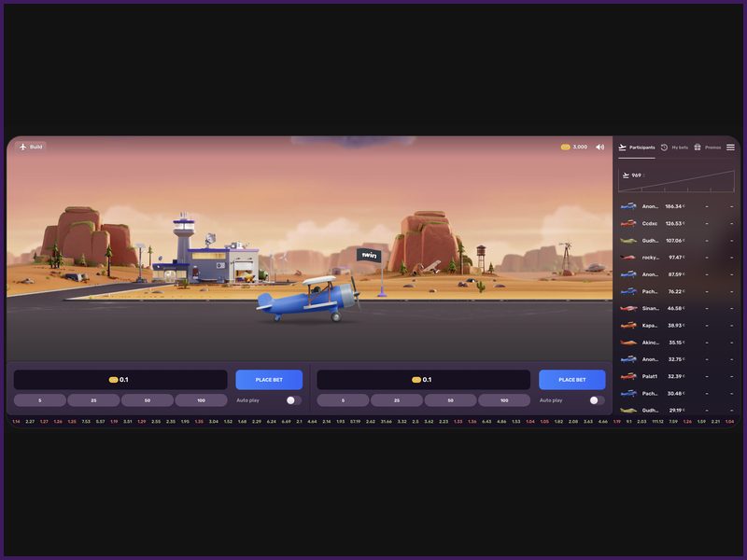This screenshot has width=747, height=560.
Task: Open the bet amount selector on the right
Action: point(425,379)
